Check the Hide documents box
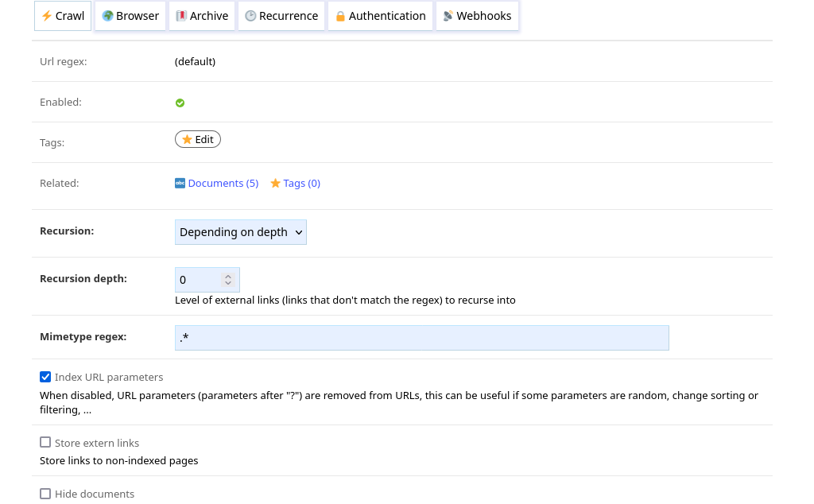The height and width of the screenshot is (504, 814). pyautogui.click(x=45, y=494)
